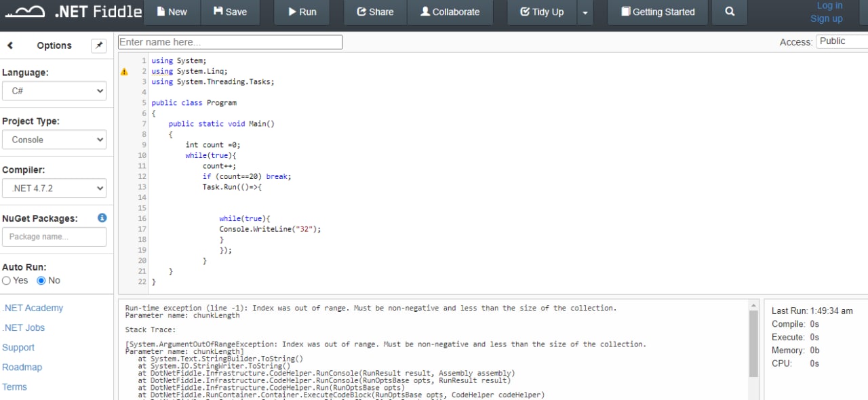Run the code
The width and height of the screenshot is (868, 400).
click(x=302, y=12)
